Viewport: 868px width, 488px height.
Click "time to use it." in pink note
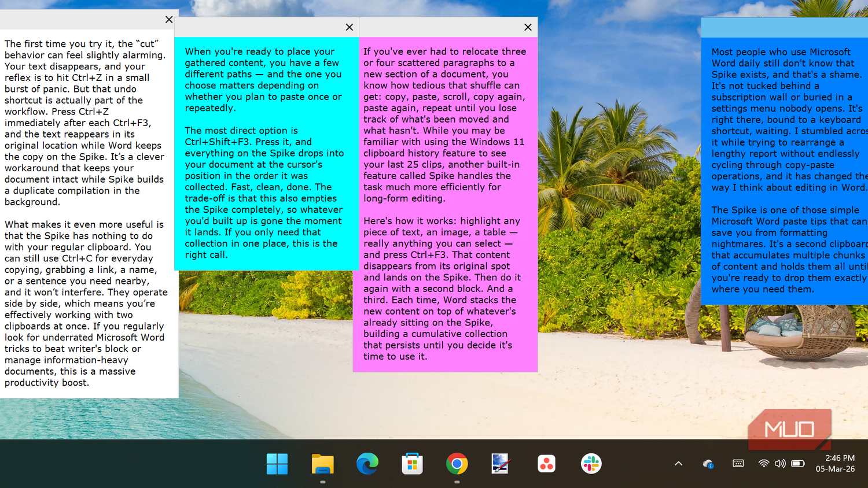[395, 357]
